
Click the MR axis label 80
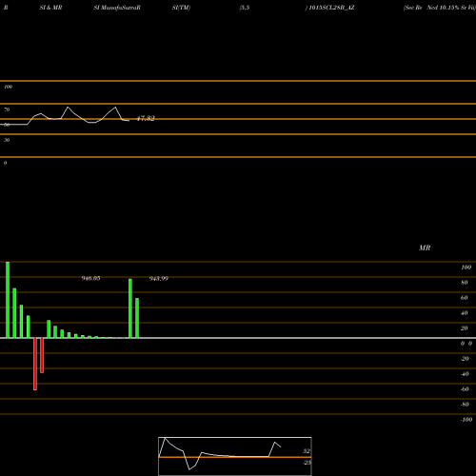[465, 283]
